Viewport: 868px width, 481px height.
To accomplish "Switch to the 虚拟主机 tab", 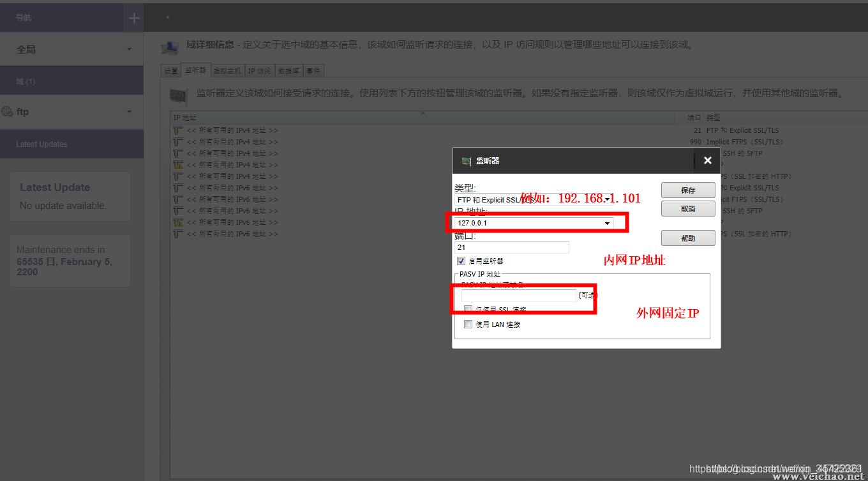I will pos(227,70).
